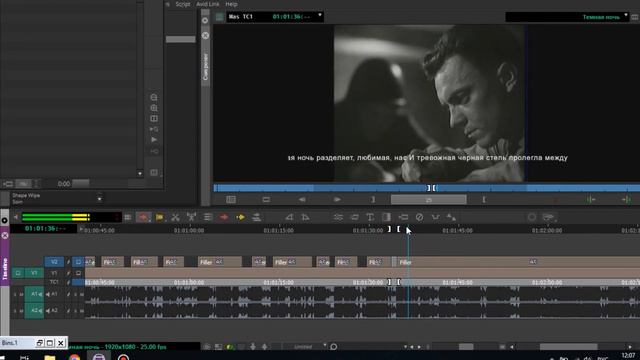Image resolution: width=640 pixels, height=360 pixels.
Task: Open File Explorer from the taskbar
Action: (x=50, y=357)
